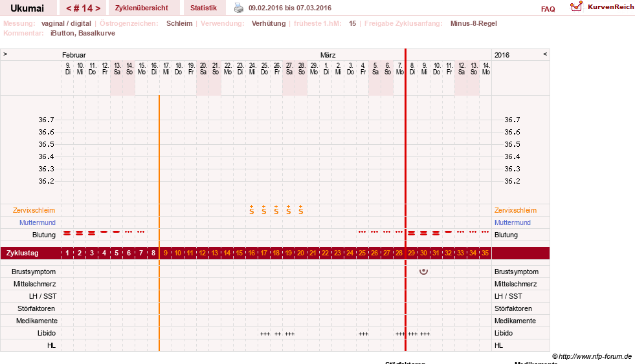Click cervical mucus symbol on cycle day 19
The width and height of the screenshot is (635, 364).
288,209
